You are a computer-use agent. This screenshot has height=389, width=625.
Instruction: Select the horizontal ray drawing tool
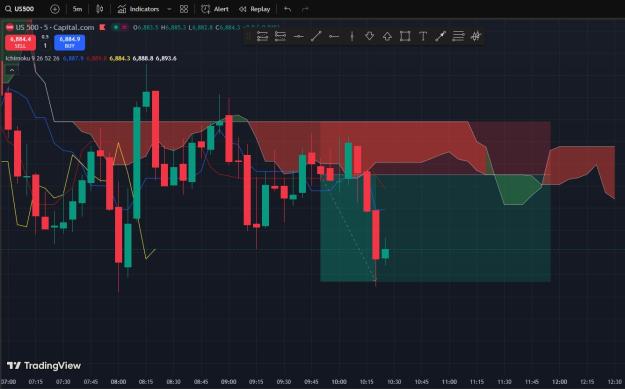(x=334, y=36)
